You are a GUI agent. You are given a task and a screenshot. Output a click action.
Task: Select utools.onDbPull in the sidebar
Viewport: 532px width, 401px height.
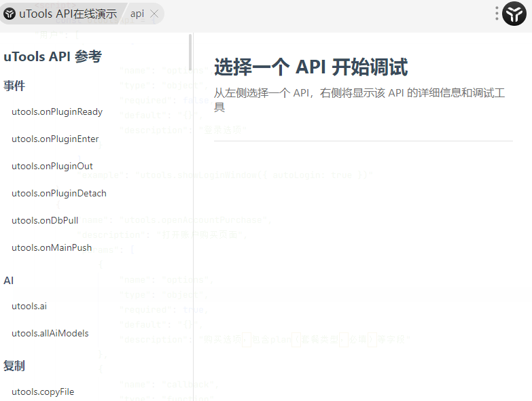coord(45,220)
